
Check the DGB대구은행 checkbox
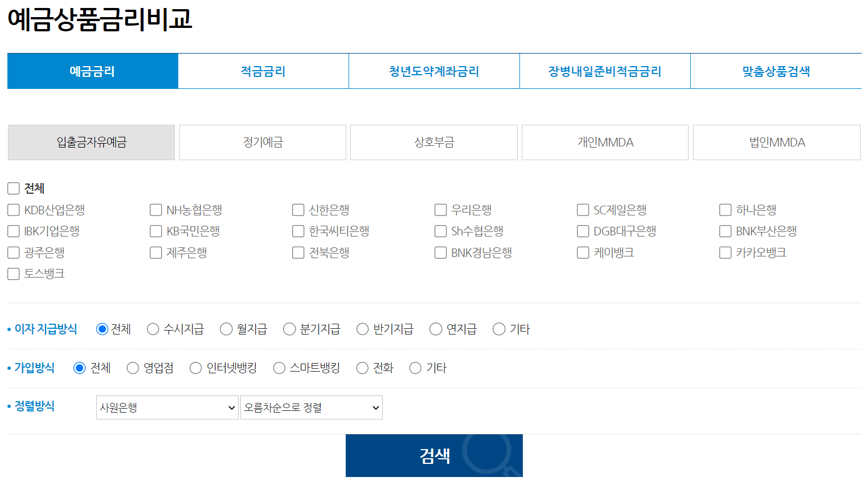[583, 231]
